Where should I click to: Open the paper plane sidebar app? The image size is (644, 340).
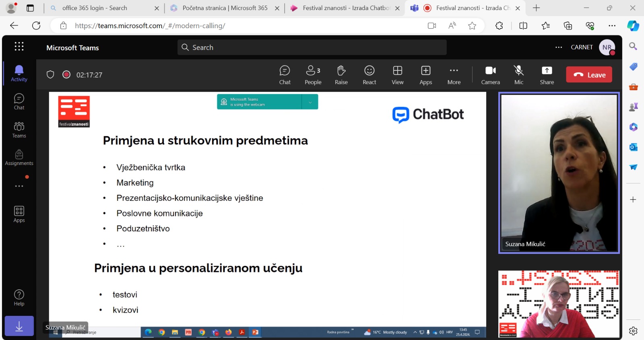click(x=633, y=167)
